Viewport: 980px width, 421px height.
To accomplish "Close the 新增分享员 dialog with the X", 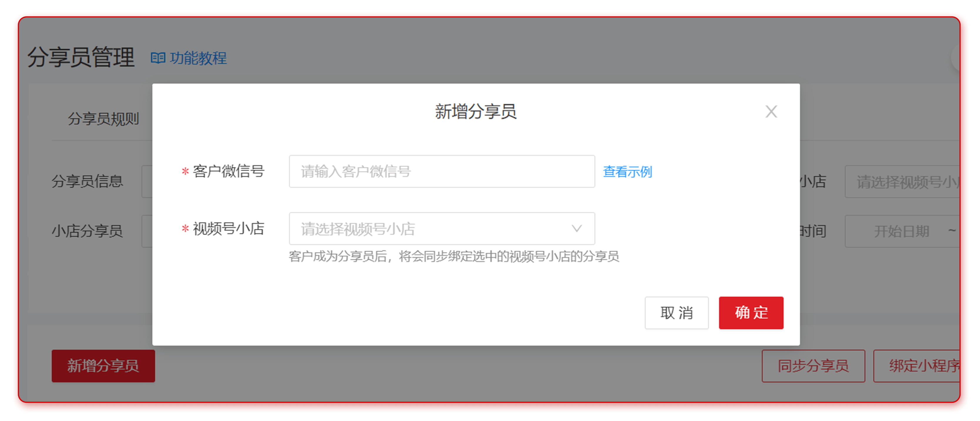I will (x=771, y=112).
